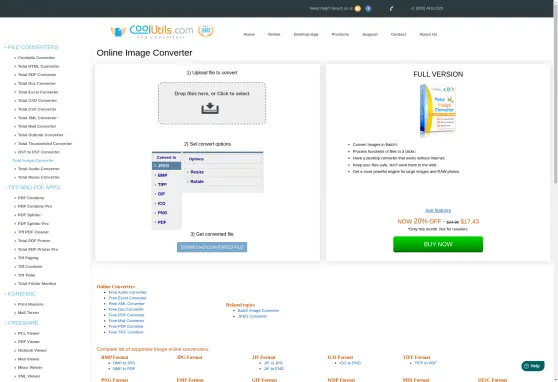Open the Contact menu item
The image size is (558, 382).
[398, 35]
